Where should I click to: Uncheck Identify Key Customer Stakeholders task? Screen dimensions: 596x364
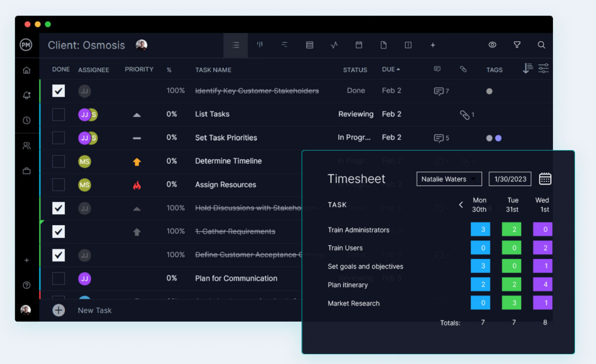pos(58,91)
